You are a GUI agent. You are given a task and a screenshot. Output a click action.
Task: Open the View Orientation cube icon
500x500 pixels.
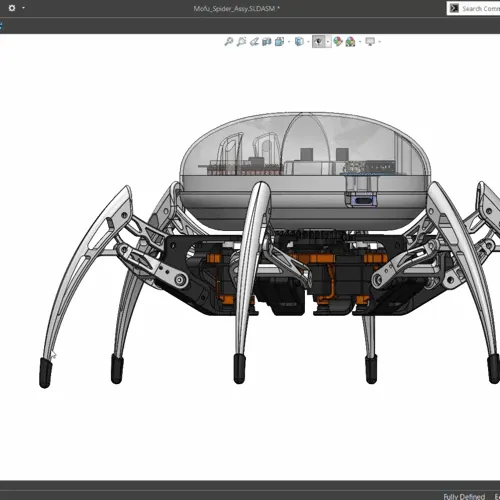pyautogui.click(x=279, y=42)
